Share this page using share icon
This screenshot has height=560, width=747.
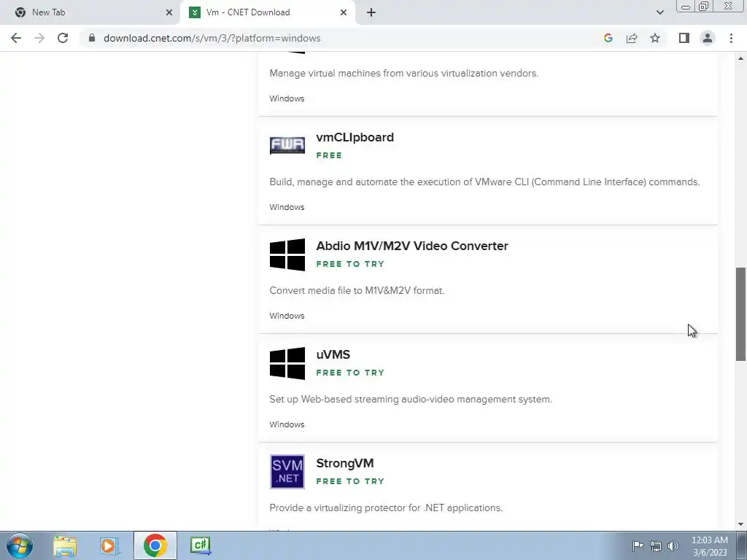(632, 38)
